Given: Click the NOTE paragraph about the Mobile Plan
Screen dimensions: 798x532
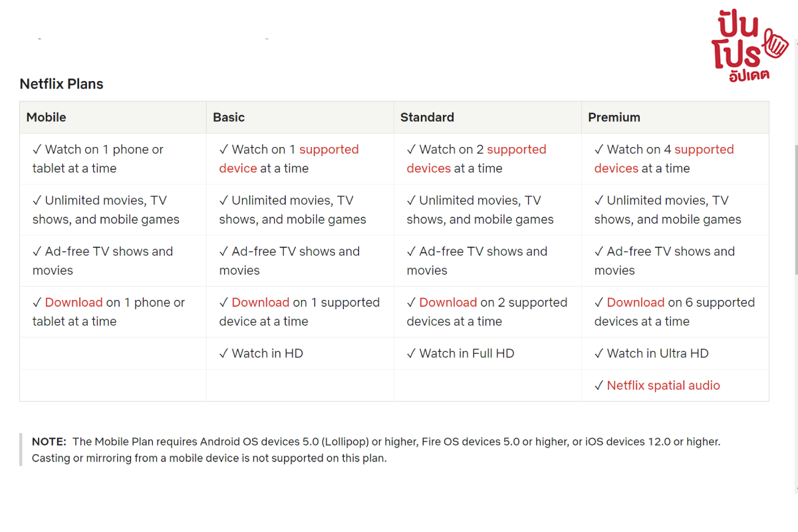Looking at the screenshot, I should point(376,450).
